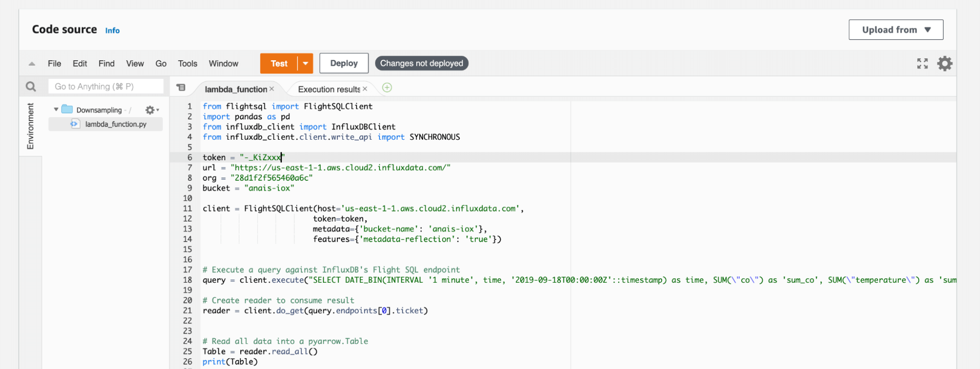980x369 pixels.
Task: Open the Find menu
Action: [x=106, y=63]
